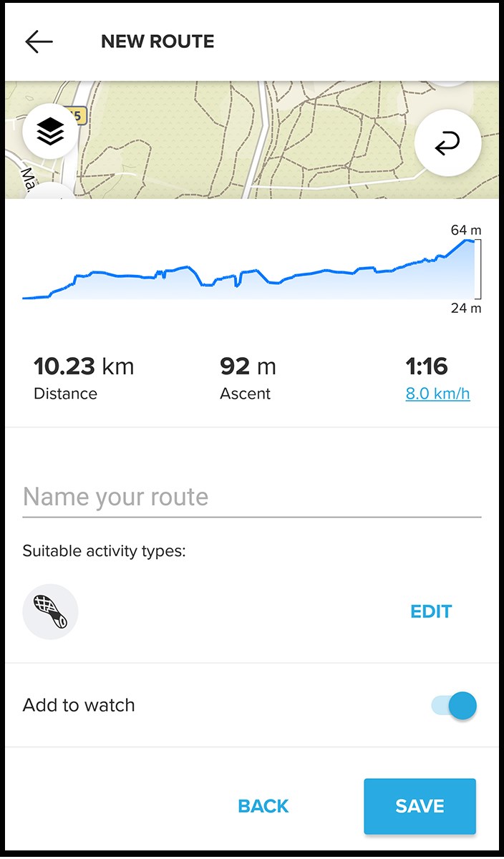Click the Add to watch label
This screenshot has height=859, width=504.
click(79, 705)
